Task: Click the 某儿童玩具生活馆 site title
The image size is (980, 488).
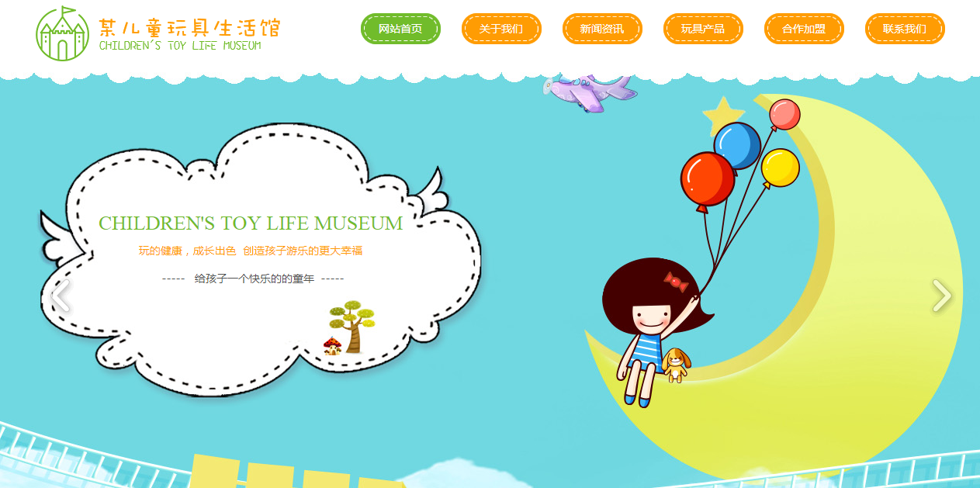Action: (189, 28)
